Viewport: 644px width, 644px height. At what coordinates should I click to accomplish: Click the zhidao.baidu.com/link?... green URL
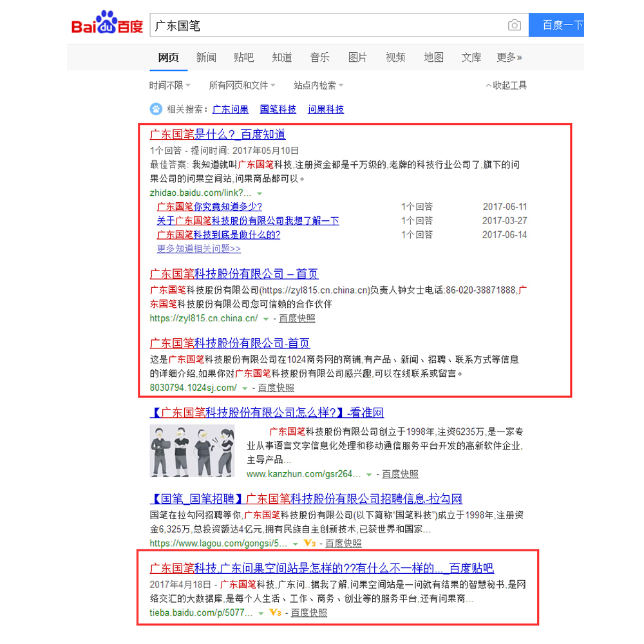200,193
